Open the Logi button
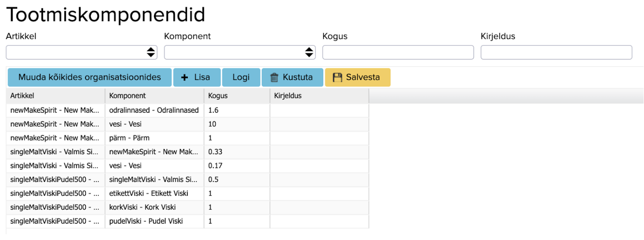The width and height of the screenshot is (644, 240). point(241,77)
